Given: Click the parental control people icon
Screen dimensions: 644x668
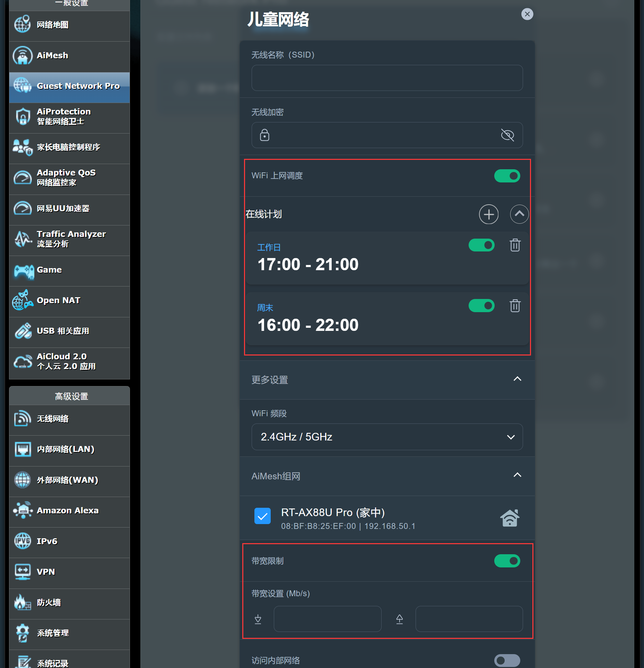Looking at the screenshot, I should (x=23, y=147).
